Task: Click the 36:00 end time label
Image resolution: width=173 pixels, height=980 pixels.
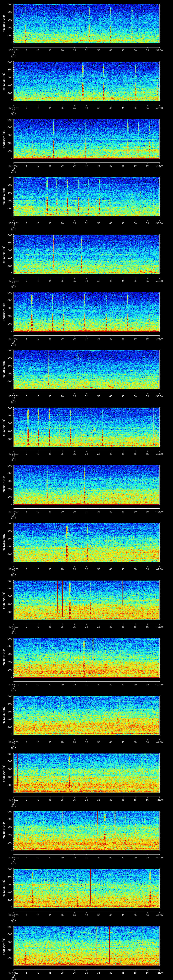Action: 159,281
